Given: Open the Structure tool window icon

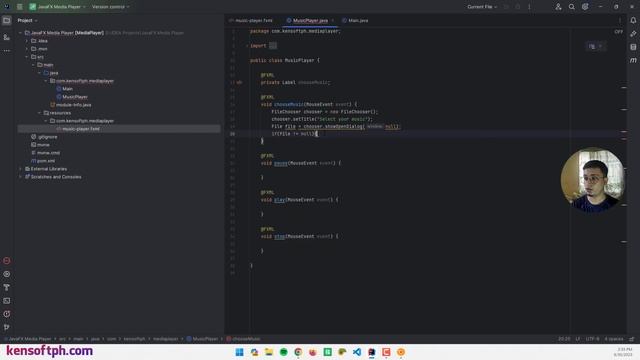Looking at the screenshot, I should pos(7,37).
